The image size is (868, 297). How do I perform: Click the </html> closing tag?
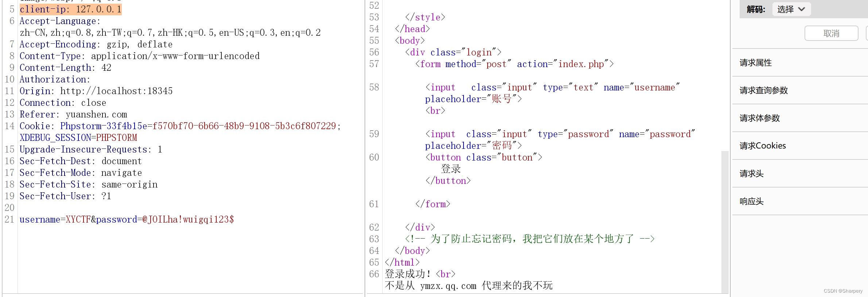point(402,263)
